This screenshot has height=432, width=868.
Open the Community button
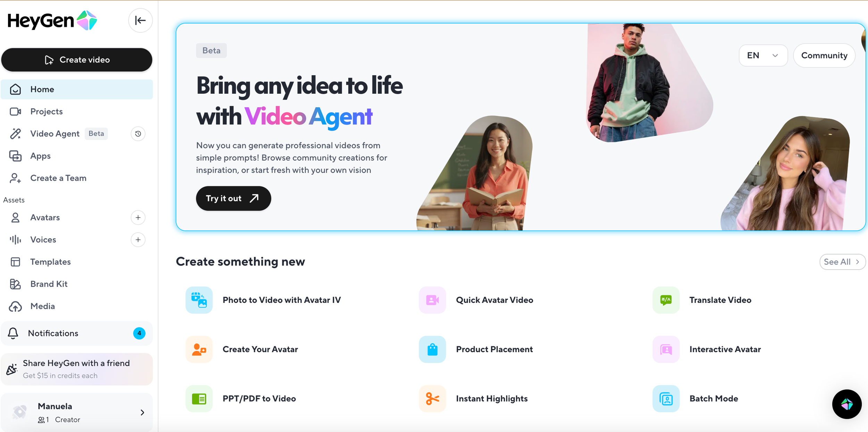(824, 56)
